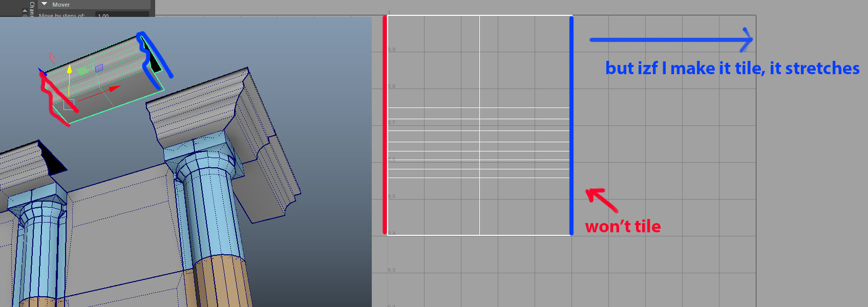Image resolution: width=868 pixels, height=307 pixels.
Task: Grab the yellow Y-axis move manipulator arrow
Action: 70,70
